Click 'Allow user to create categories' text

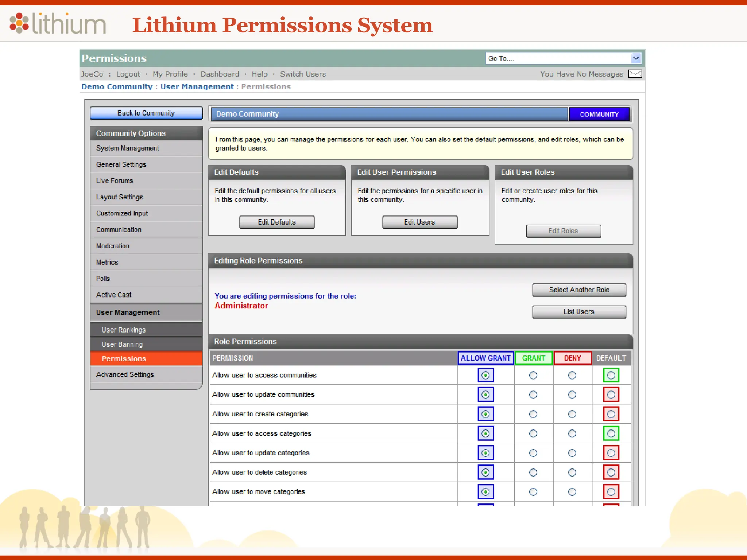(260, 414)
